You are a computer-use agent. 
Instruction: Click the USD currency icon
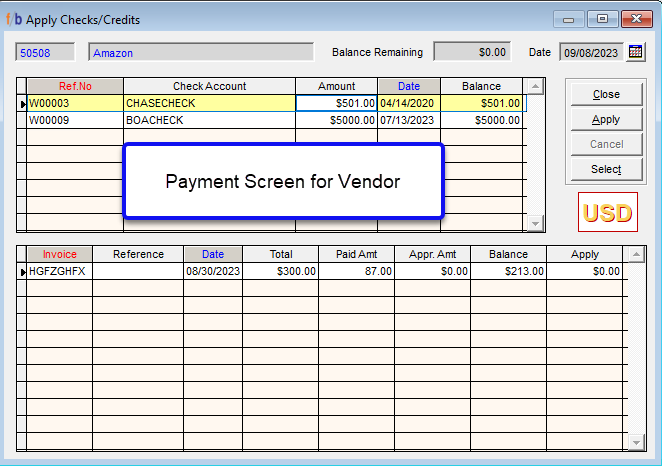coord(607,213)
